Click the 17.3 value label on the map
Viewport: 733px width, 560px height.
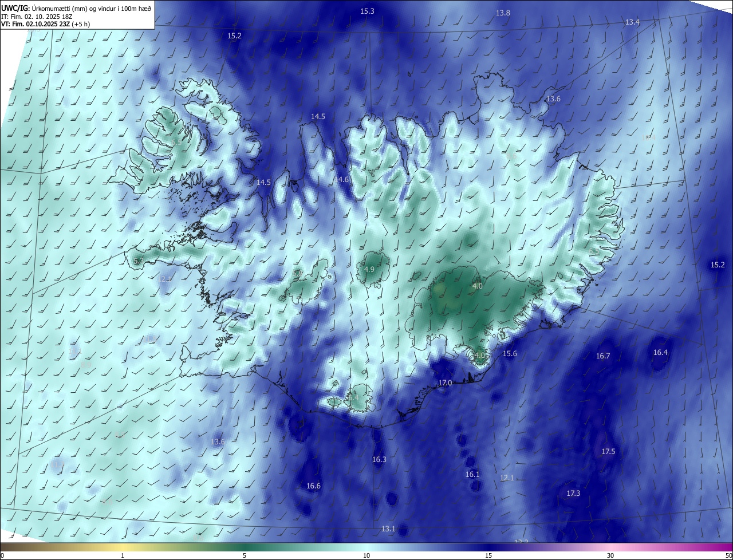coord(573,493)
